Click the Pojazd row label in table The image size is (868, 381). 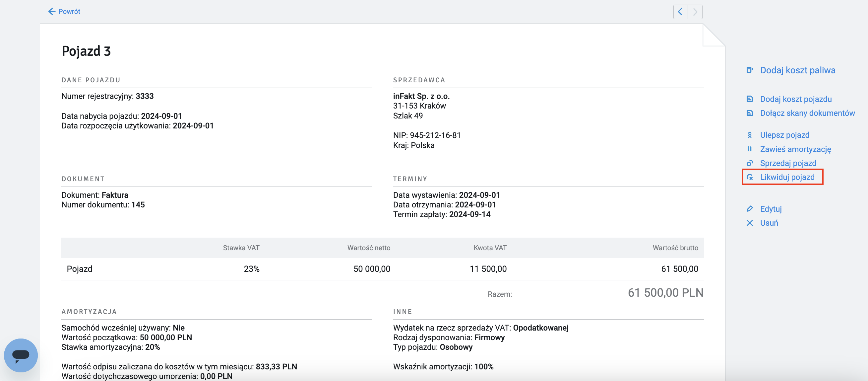80,269
